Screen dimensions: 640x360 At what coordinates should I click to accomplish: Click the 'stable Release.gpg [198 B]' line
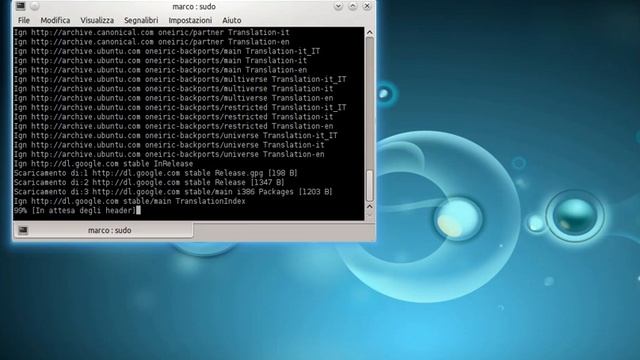click(156, 173)
